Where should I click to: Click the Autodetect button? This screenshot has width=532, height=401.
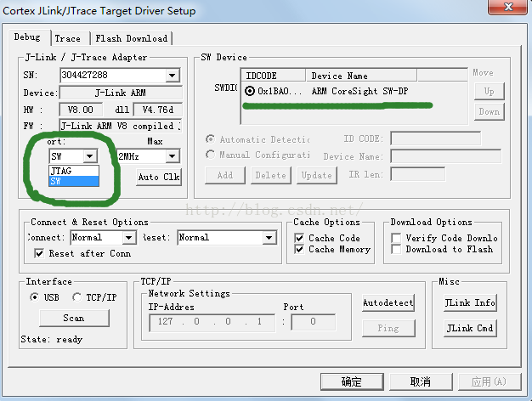point(388,302)
